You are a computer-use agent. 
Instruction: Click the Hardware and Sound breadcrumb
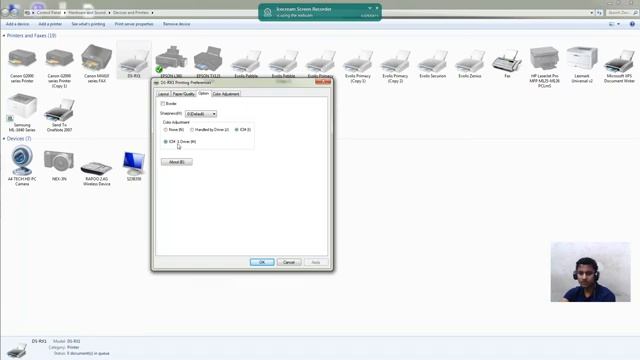(x=87, y=13)
